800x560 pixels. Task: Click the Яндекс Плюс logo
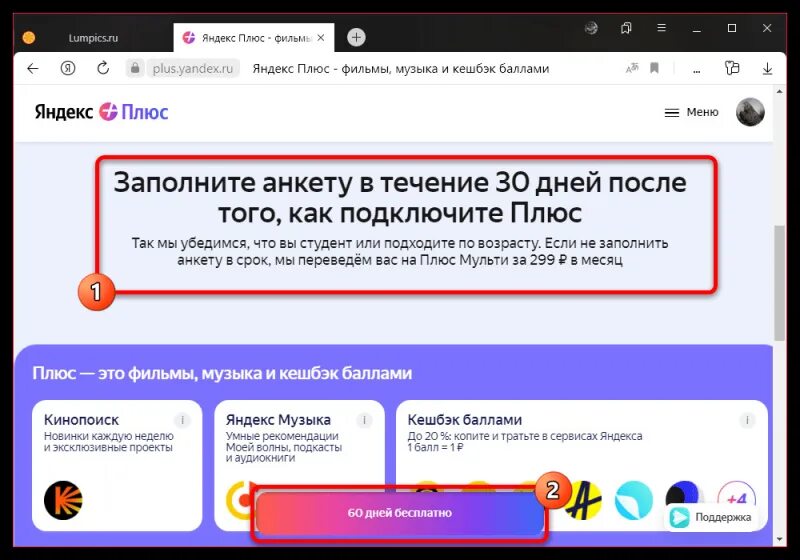click(x=101, y=112)
